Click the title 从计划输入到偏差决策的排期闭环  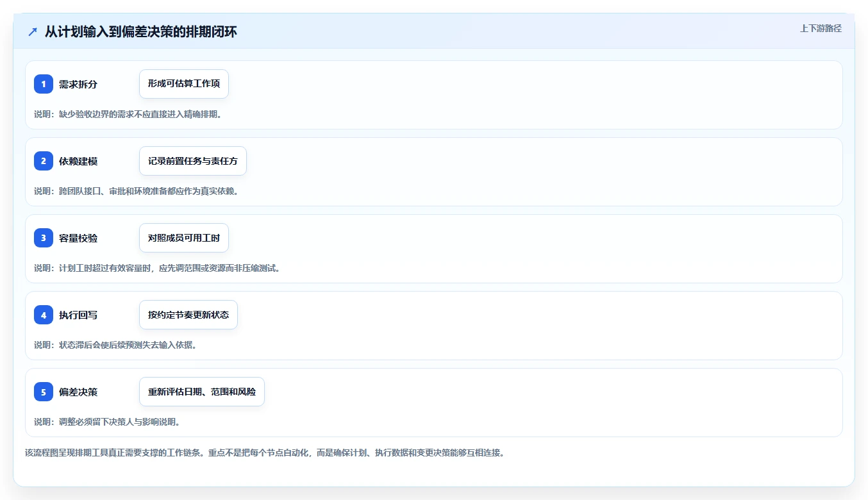point(141,31)
